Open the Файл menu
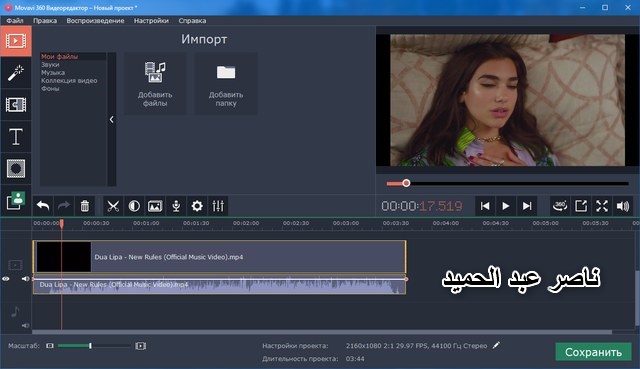Viewport: 640px width, 369px height. point(15,20)
